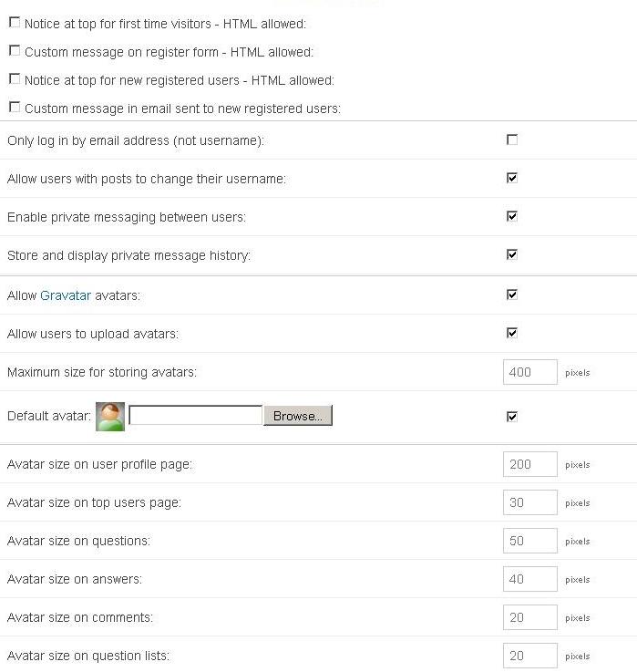637x672 pixels.
Task: Click avatar size on questions field
Action: (529, 541)
